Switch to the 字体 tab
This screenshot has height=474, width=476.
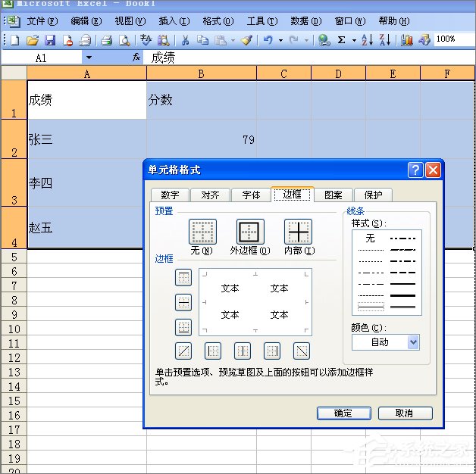[251, 195]
